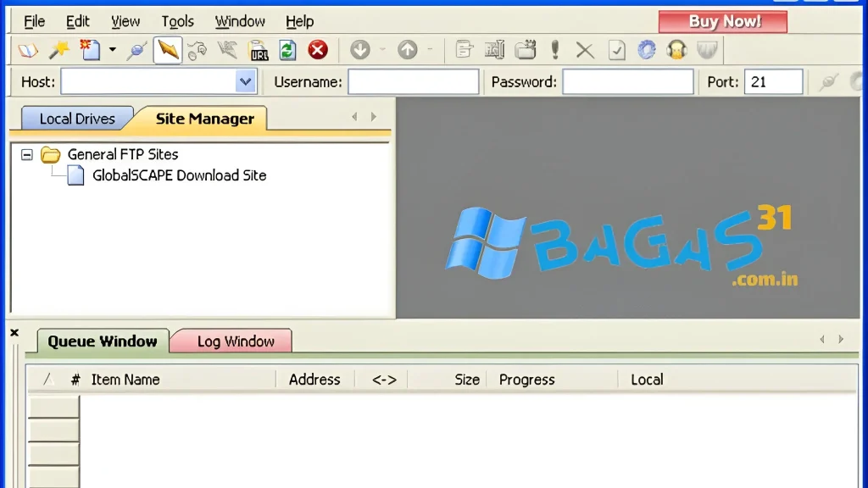
Task: Click the Upload up-arrow icon
Action: coord(408,50)
